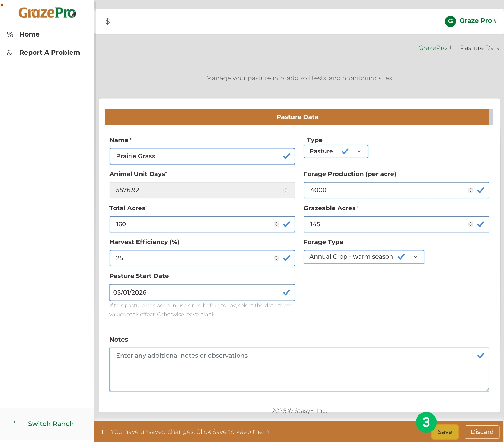This screenshot has height=442, width=504.
Task: Click the warning icon in unsaved changes bar
Action: point(103,432)
